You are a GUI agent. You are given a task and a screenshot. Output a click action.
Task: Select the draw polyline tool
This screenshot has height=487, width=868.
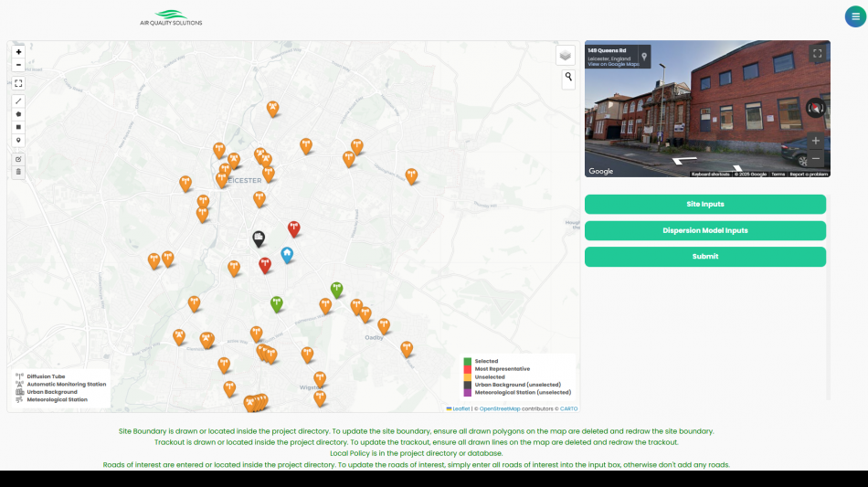click(x=18, y=101)
